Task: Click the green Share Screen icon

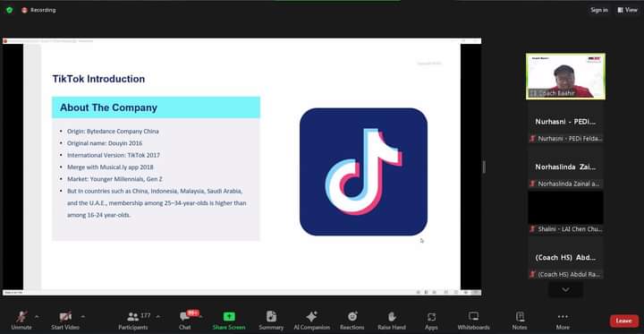Action: click(229, 316)
